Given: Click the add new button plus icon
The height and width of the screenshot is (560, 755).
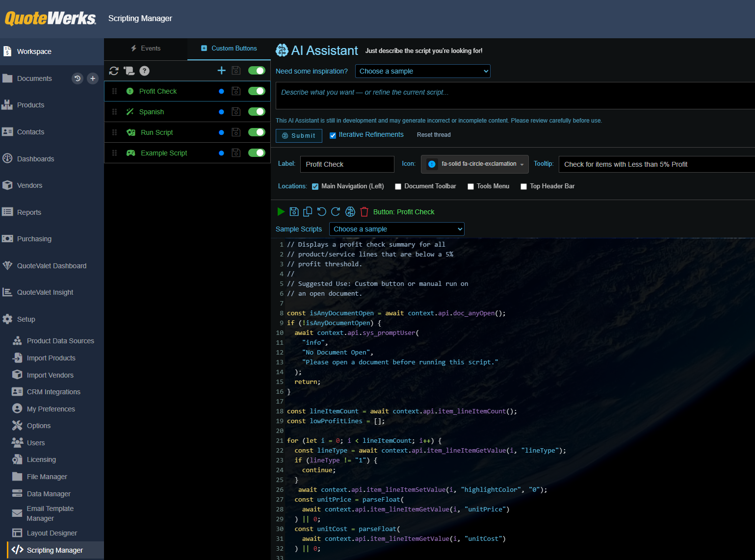Looking at the screenshot, I should click(x=221, y=71).
